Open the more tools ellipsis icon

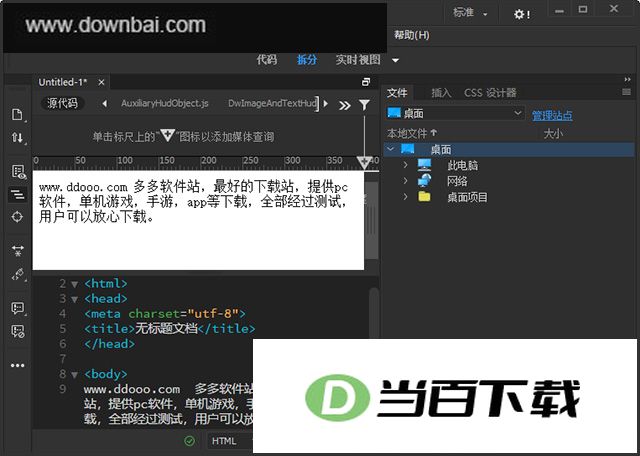17,365
